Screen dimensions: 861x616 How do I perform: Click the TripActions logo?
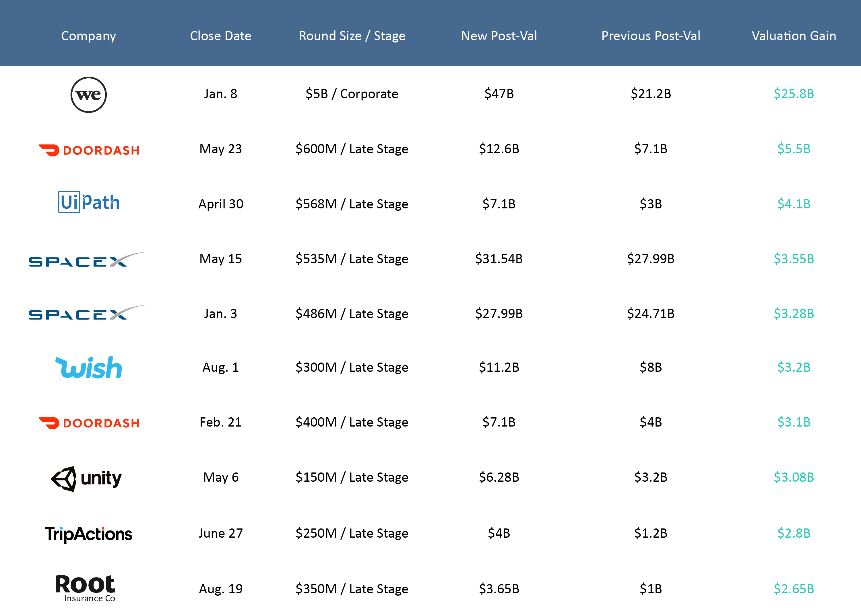tap(89, 534)
